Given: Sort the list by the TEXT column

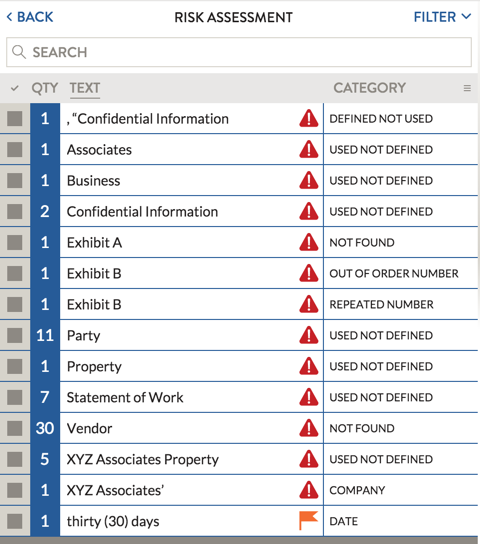Looking at the screenshot, I should coord(85,88).
